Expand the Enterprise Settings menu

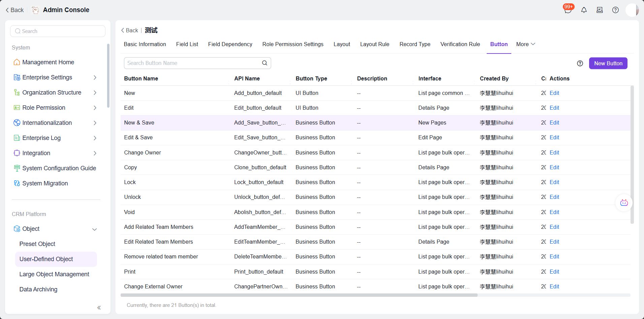(95, 77)
